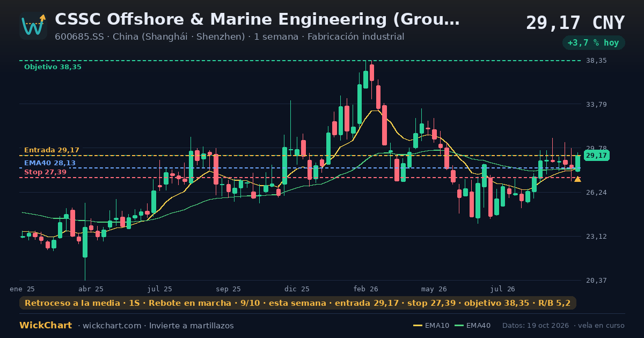Click the 23,12 price axis value
Viewport: 644px width, 338px height.
[x=596, y=236]
